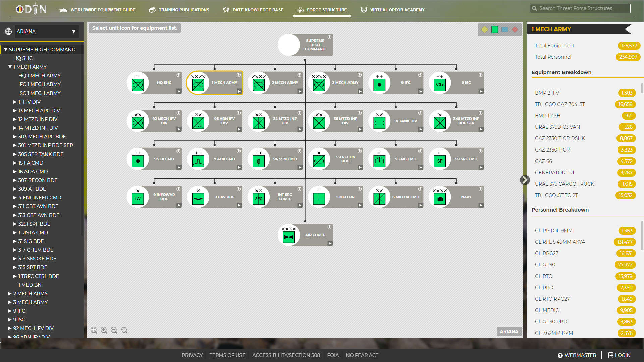The height and width of the screenshot is (362, 644).
Task: Expand the 11 IFV DIV tree item
Action: pos(15,102)
